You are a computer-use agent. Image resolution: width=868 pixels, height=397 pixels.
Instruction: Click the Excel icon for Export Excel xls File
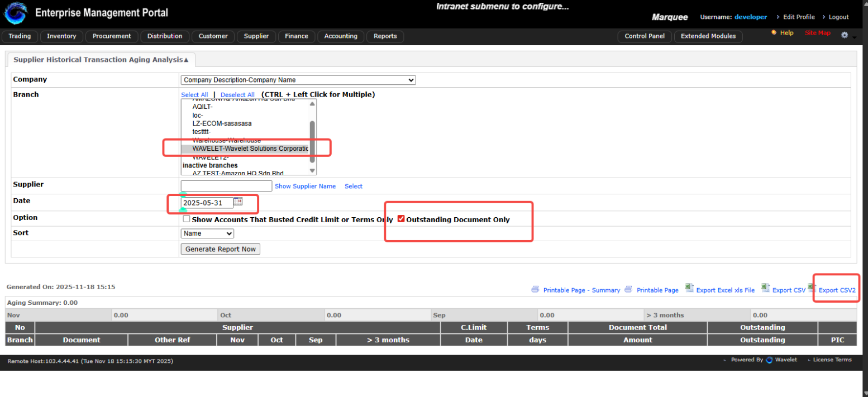click(x=690, y=289)
